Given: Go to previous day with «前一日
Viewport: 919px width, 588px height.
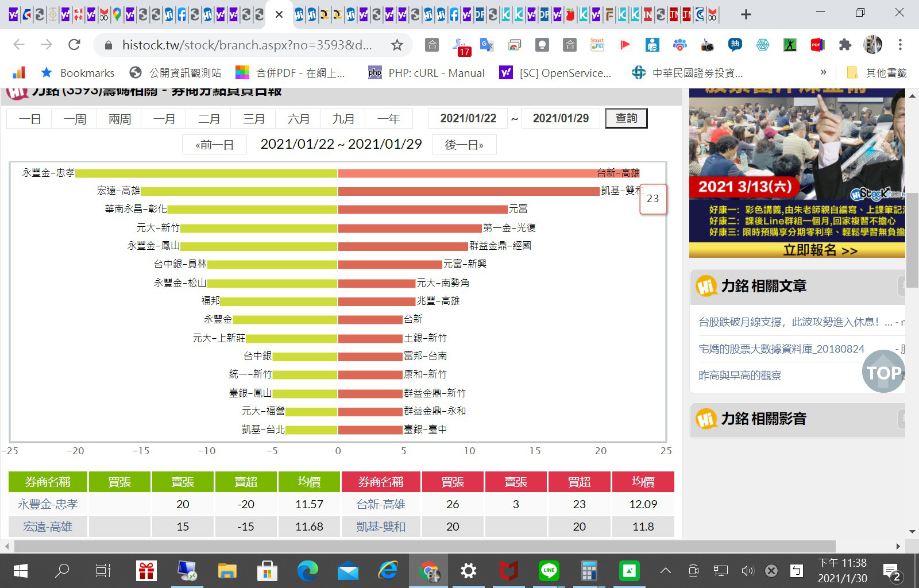Looking at the screenshot, I should click(x=214, y=145).
